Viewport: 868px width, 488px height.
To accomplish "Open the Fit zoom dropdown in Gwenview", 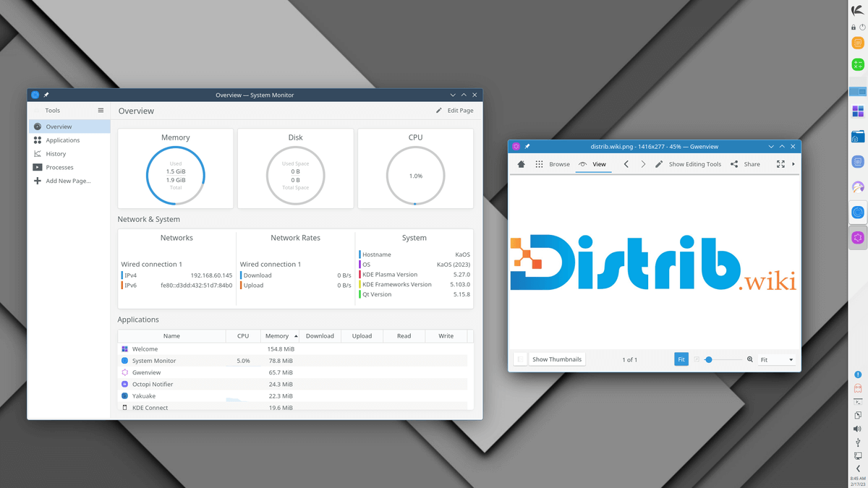I will click(x=777, y=359).
